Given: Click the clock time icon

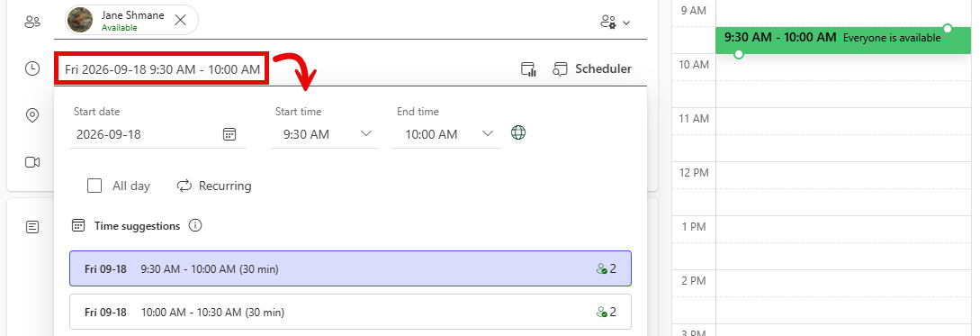Looking at the screenshot, I should pos(32,68).
